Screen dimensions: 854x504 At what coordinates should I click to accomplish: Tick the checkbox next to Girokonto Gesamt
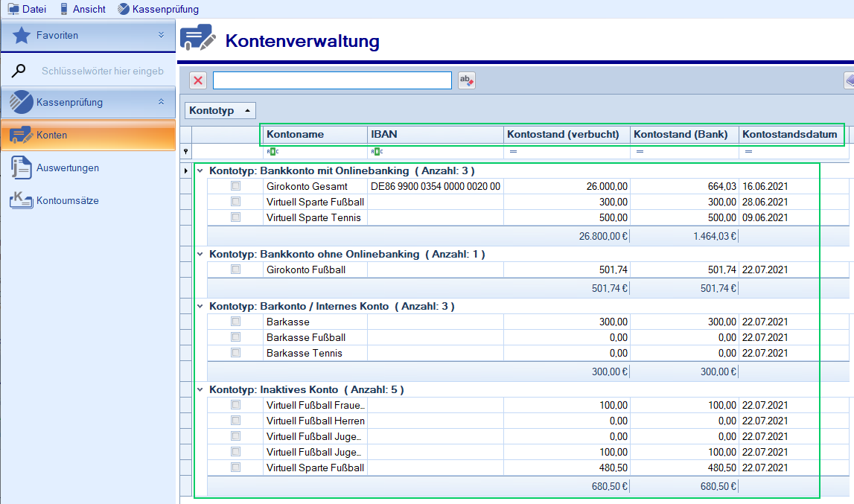coord(236,186)
